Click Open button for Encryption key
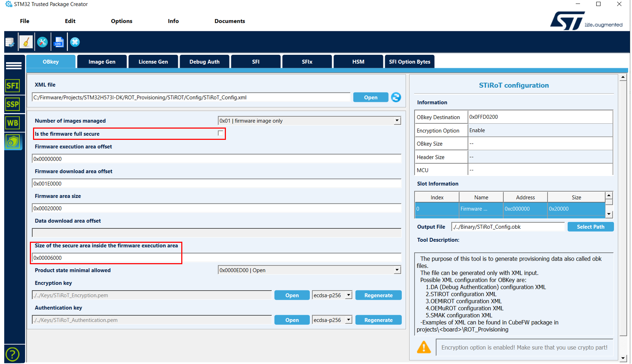632x364 pixels. pos(292,295)
